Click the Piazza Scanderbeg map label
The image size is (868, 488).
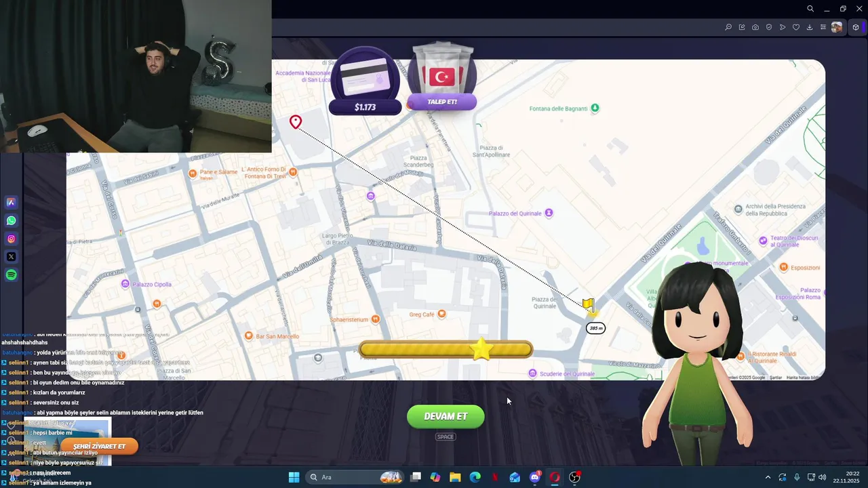pyautogui.click(x=418, y=161)
